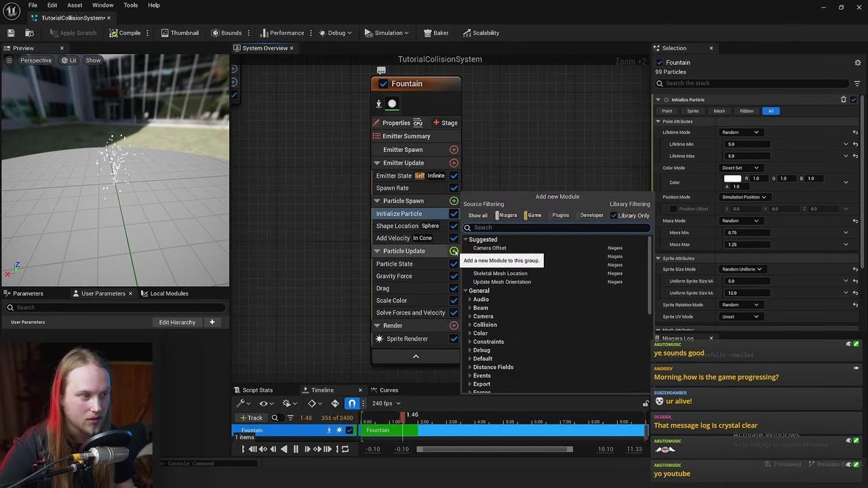This screenshot has width=868, height=488.
Task: Open the 240 fps dropdown
Action: pyautogui.click(x=387, y=403)
